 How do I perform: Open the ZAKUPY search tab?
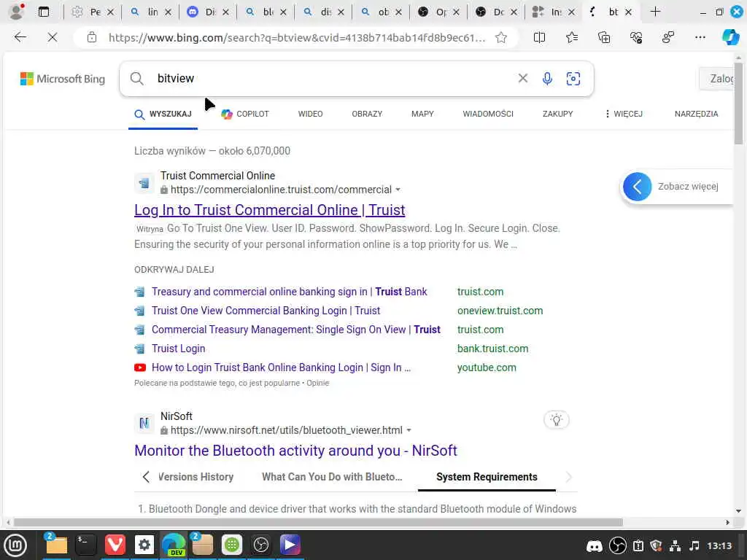pos(557,114)
